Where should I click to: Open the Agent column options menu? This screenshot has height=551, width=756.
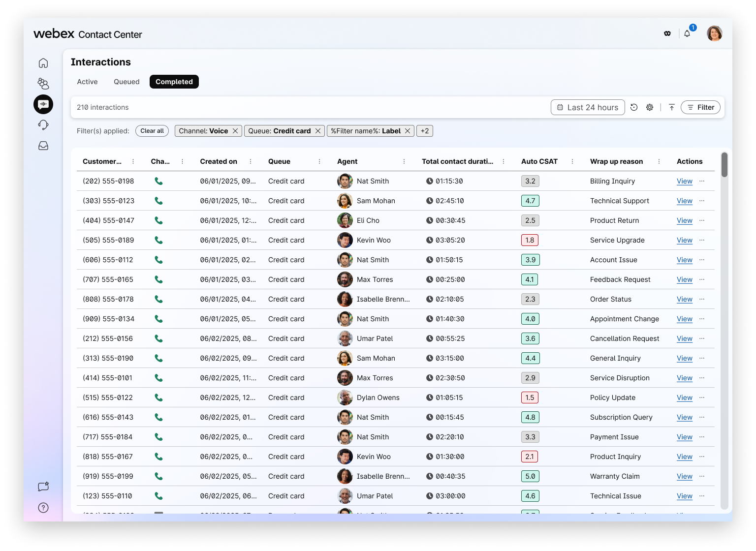point(405,161)
